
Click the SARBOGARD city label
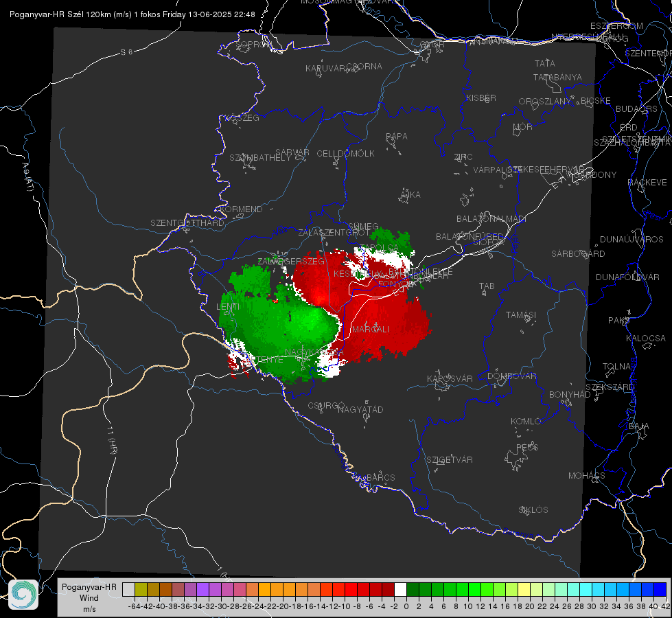pyautogui.click(x=578, y=254)
